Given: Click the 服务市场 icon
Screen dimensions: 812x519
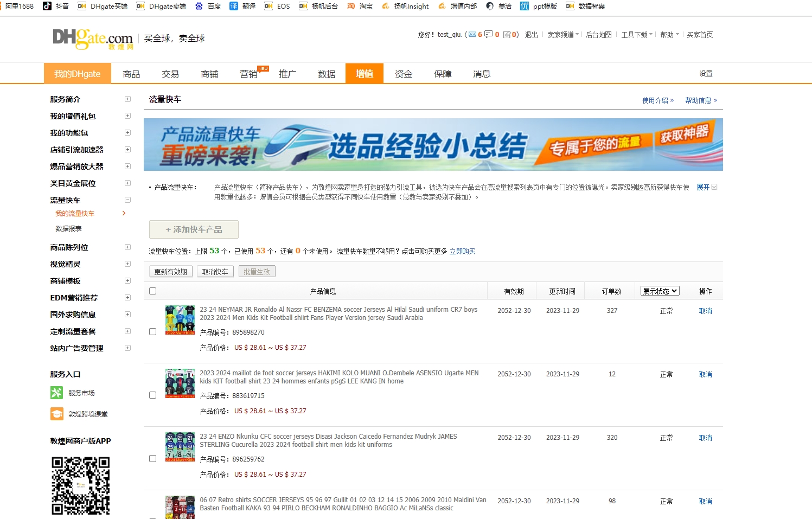Looking at the screenshot, I should pos(56,393).
